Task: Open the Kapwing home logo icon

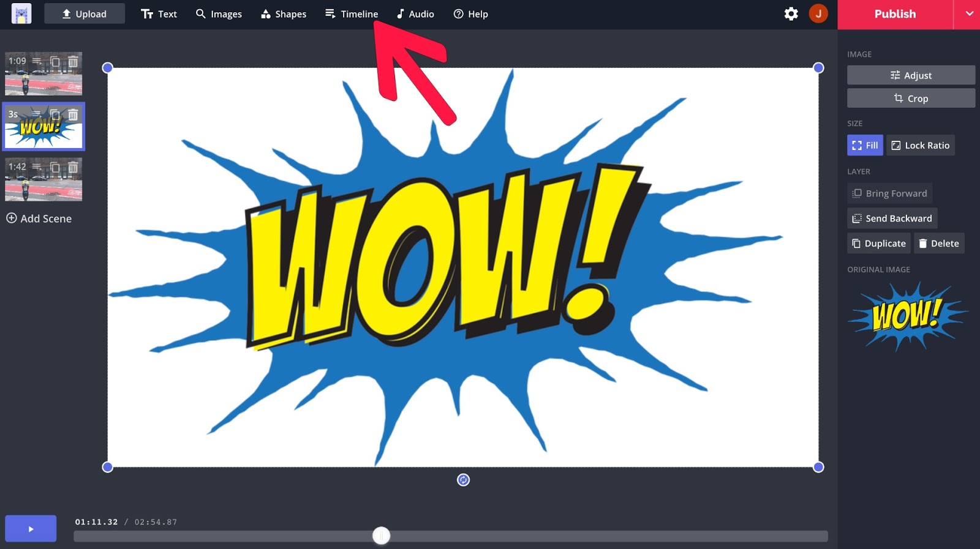Action: click(x=21, y=13)
